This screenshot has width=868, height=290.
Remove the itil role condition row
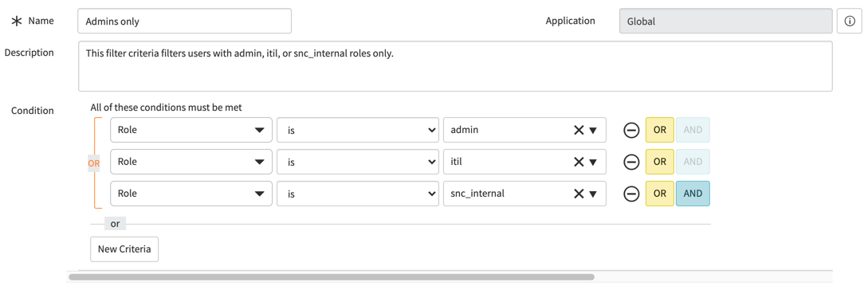pos(631,162)
